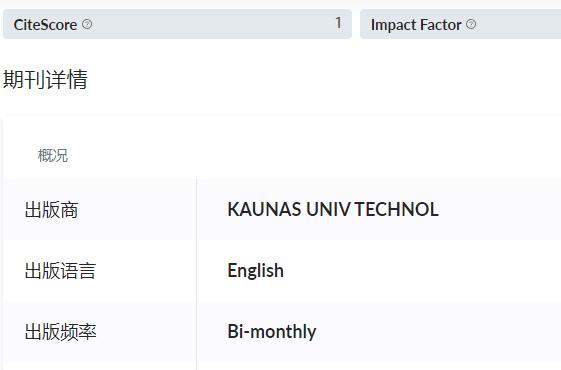Select the Bi-monthly frequency value

[x=272, y=332]
